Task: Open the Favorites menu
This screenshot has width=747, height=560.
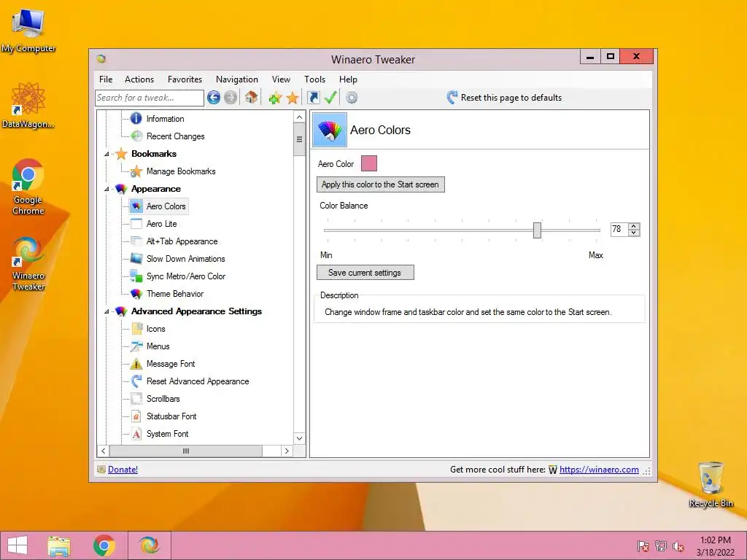Action: (x=185, y=79)
